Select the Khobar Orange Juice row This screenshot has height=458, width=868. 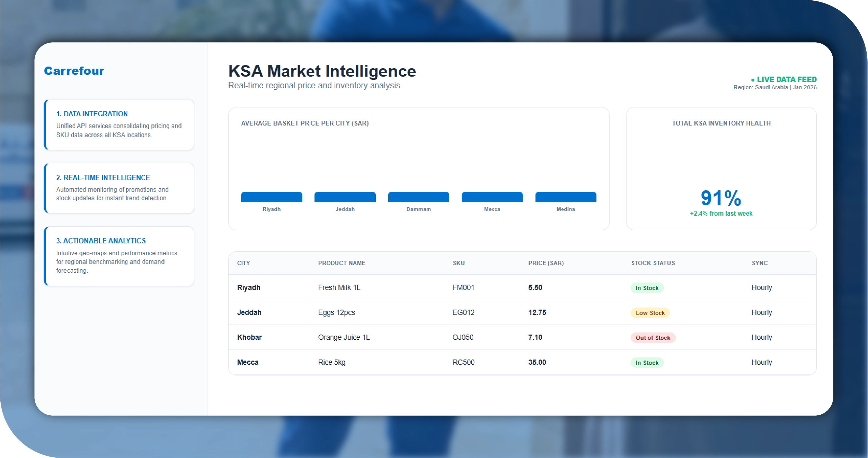[x=344, y=337]
